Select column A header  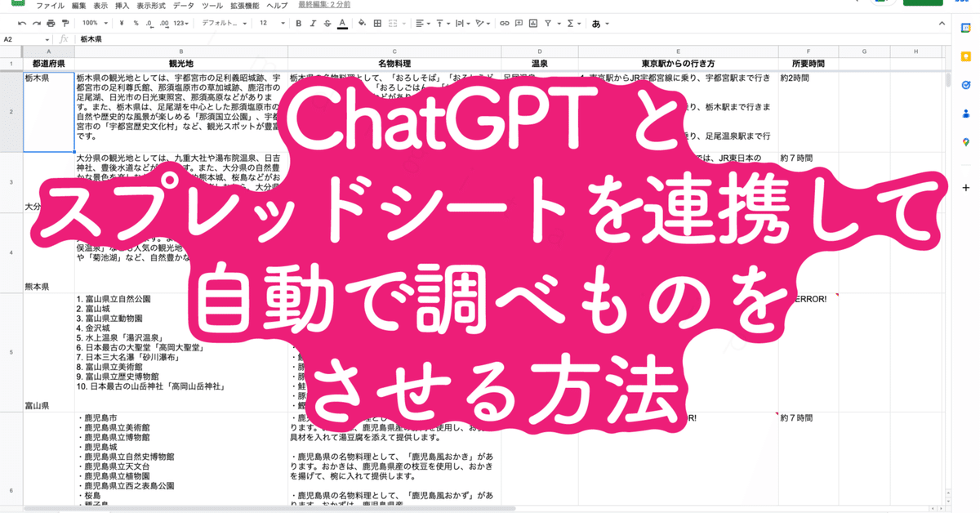coord(49,52)
